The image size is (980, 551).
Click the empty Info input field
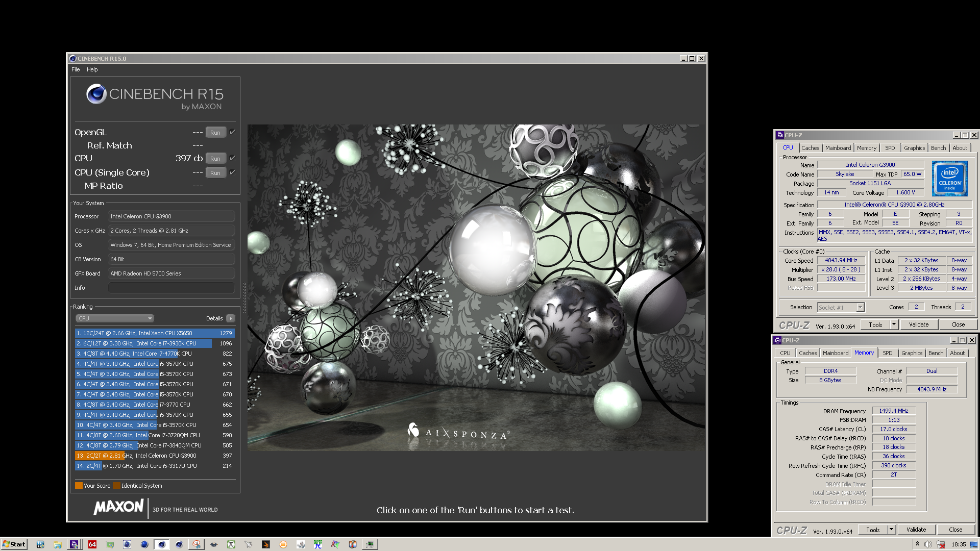(x=171, y=288)
